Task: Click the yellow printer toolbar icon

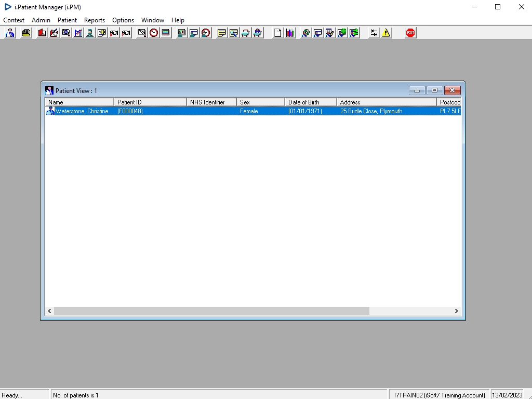Action: pyautogui.click(x=26, y=33)
